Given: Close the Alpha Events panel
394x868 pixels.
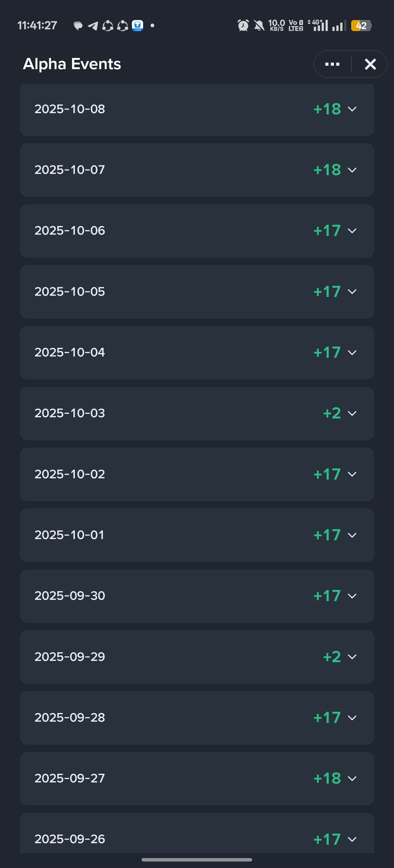Looking at the screenshot, I should pos(370,64).
